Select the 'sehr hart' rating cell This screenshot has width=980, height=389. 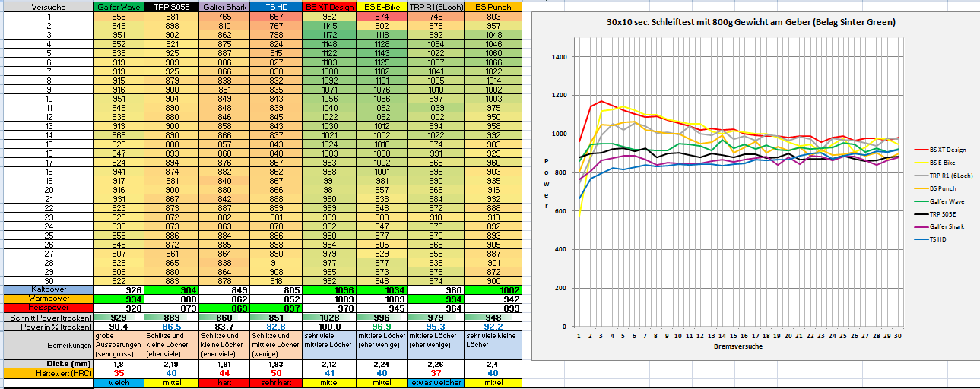point(276,384)
